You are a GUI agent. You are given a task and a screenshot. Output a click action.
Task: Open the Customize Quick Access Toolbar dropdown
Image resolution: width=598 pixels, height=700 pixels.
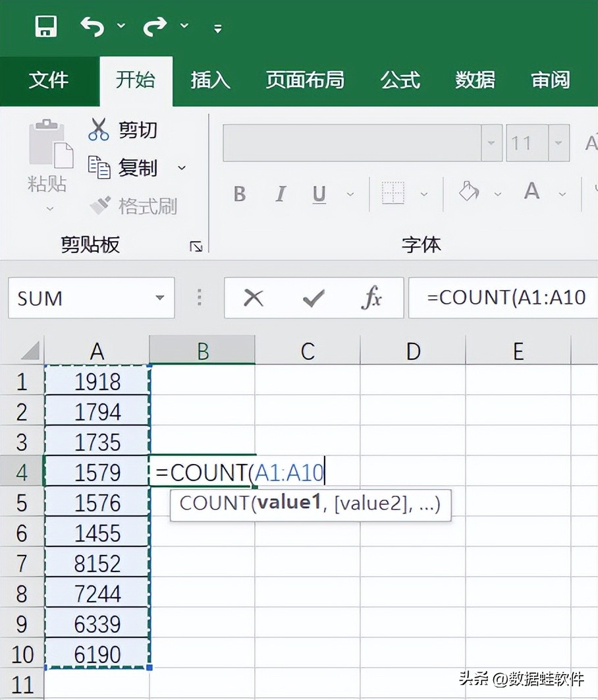217,28
